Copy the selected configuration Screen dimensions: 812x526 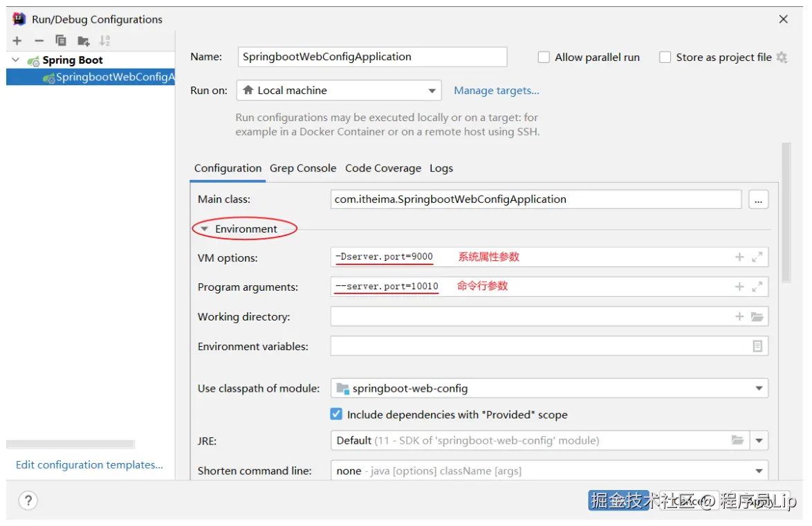(x=61, y=41)
